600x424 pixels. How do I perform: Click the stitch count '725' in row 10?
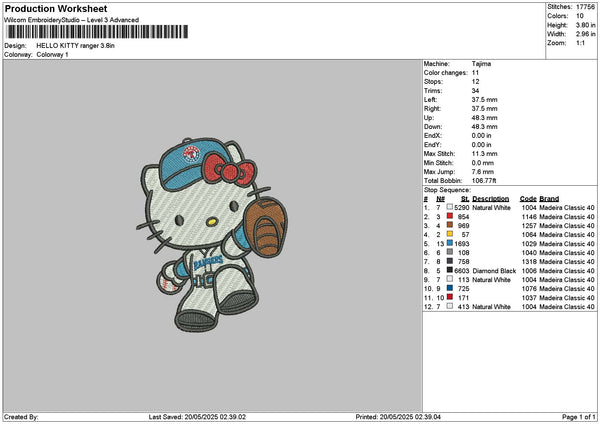tap(463, 289)
